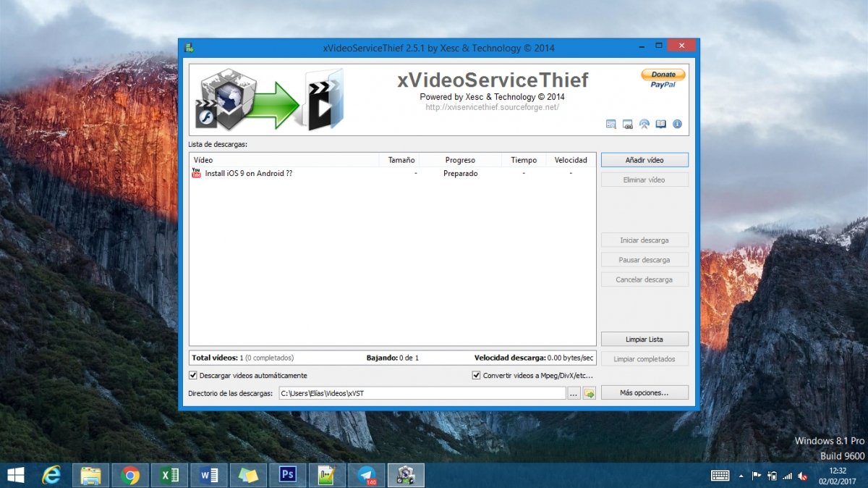Open Google Chrome from the taskbar
868x488 pixels.
[130, 475]
